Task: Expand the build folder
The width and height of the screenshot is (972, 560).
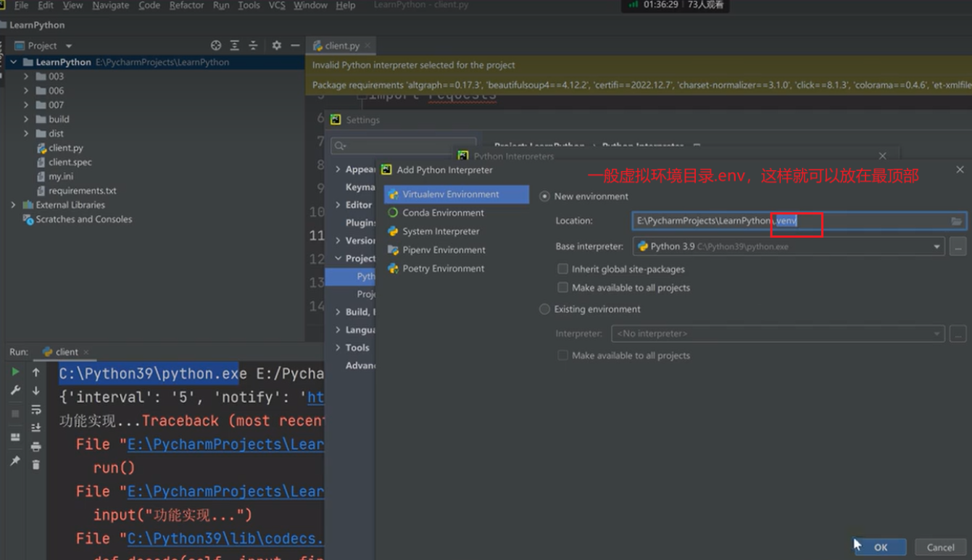Action: pyautogui.click(x=26, y=120)
